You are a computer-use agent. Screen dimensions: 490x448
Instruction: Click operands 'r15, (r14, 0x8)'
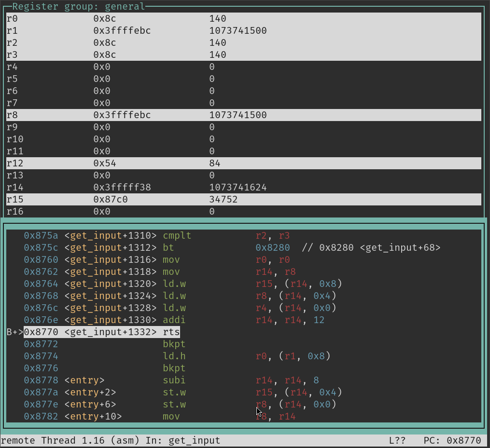tap(299, 284)
